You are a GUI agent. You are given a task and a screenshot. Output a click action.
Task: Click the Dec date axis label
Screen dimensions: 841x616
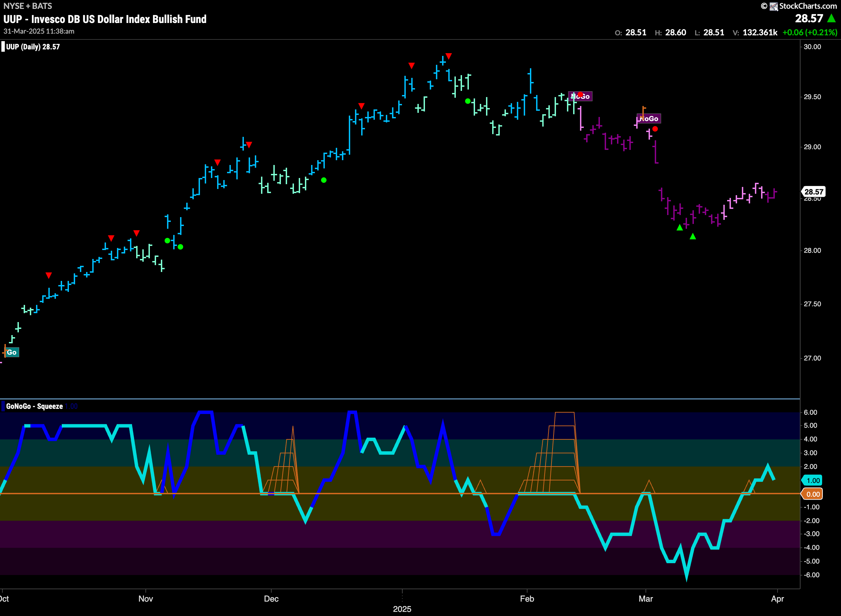pyautogui.click(x=271, y=599)
